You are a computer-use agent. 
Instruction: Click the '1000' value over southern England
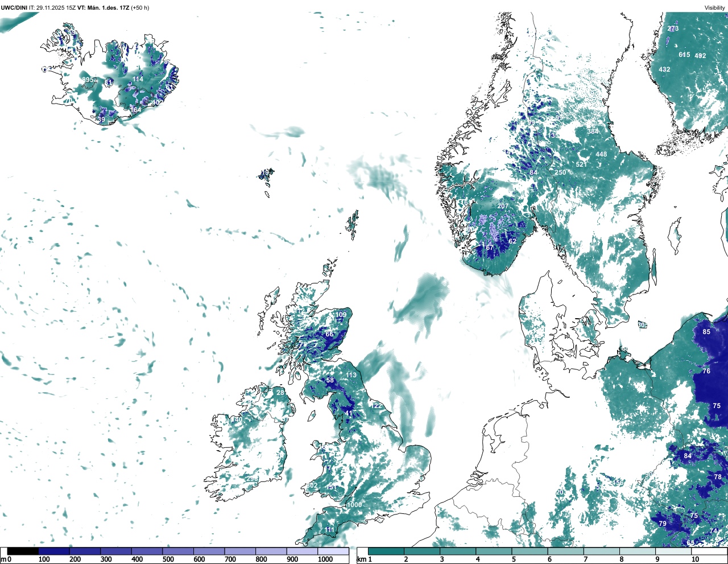(x=354, y=505)
